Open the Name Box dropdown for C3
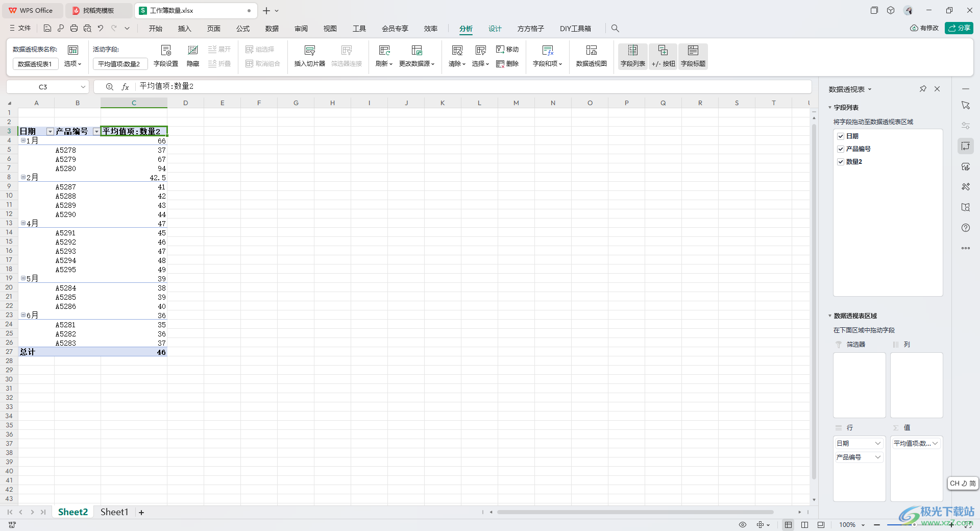The image size is (980, 531). pos(83,87)
